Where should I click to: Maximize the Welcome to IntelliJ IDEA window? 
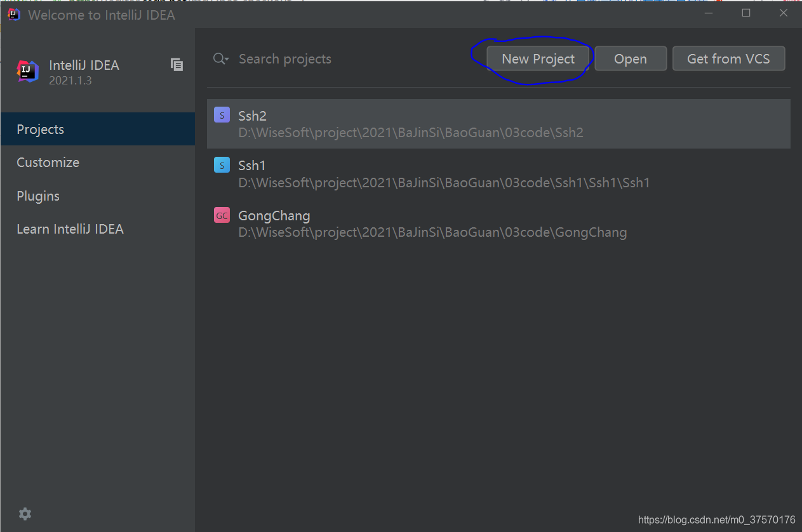(746, 13)
